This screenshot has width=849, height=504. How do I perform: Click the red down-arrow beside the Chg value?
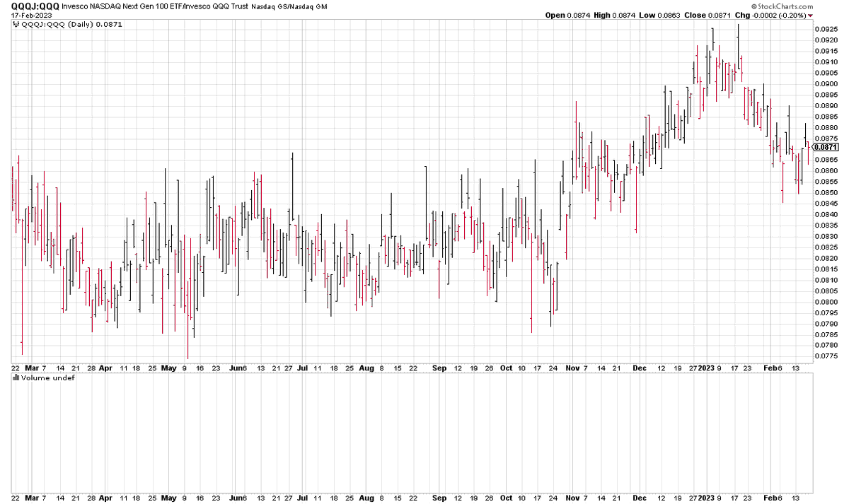[x=810, y=16]
